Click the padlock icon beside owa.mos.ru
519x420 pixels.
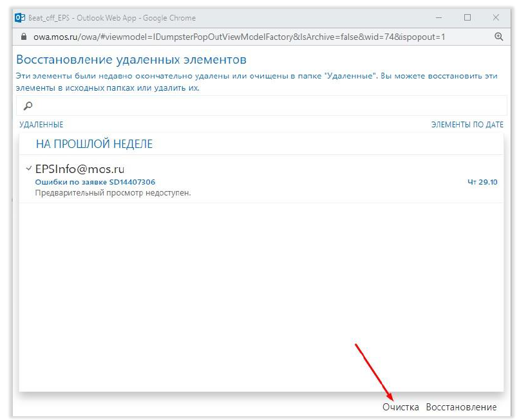pos(23,37)
